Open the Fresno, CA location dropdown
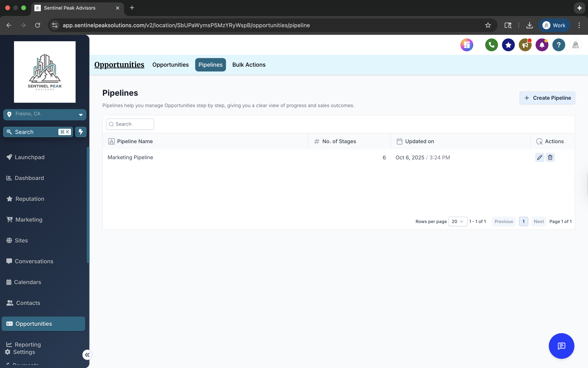Image resolution: width=588 pixels, height=368 pixels. pyautogui.click(x=44, y=114)
